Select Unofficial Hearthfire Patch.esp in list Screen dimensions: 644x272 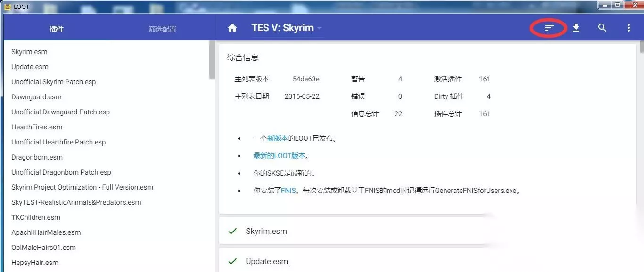click(x=58, y=142)
